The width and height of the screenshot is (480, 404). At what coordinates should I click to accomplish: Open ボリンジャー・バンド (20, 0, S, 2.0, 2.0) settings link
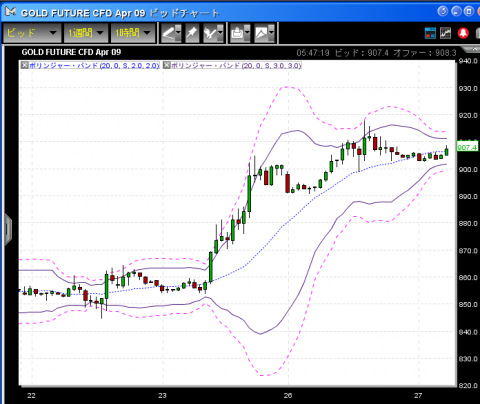click(x=94, y=65)
